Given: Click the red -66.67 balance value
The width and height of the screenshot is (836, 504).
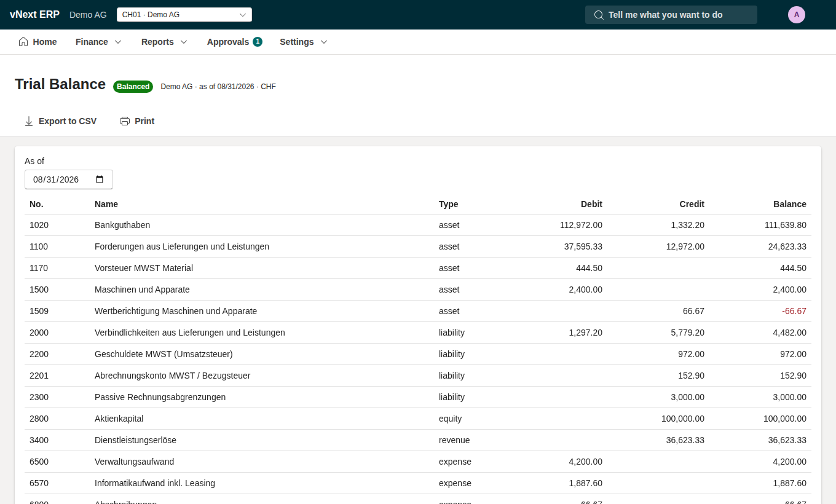Looking at the screenshot, I should click(794, 311).
